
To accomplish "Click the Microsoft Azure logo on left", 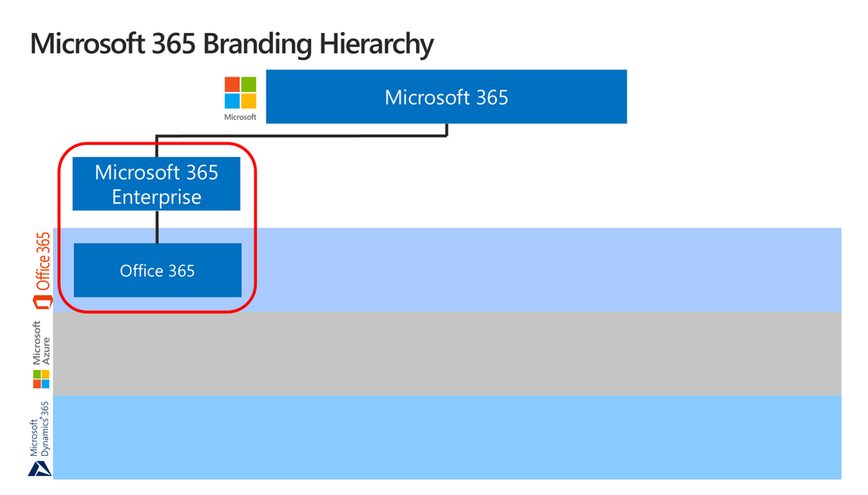I will pos(41,354).
